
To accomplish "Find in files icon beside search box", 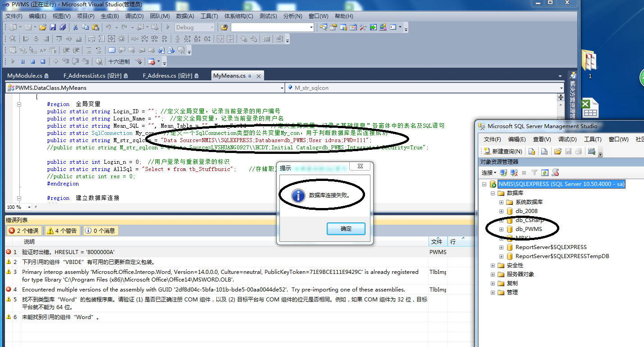I will [x=224, y=27].
